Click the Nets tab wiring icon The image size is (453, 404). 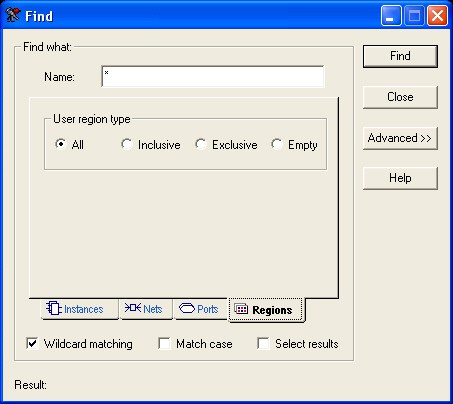point(133,308)
